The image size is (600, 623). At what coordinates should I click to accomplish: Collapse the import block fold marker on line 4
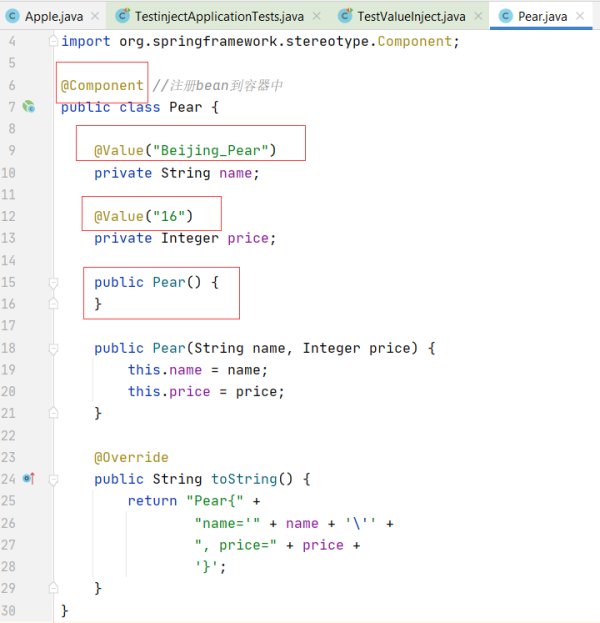pyautogui.click(x=53, y=41)
